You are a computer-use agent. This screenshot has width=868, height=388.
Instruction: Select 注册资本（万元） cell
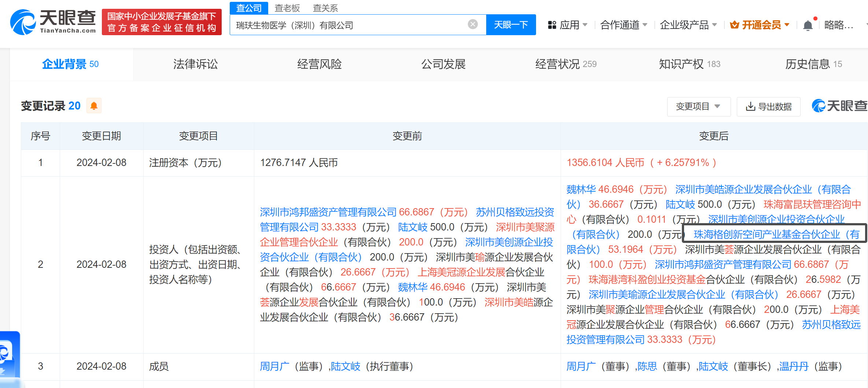click(185, 163)
